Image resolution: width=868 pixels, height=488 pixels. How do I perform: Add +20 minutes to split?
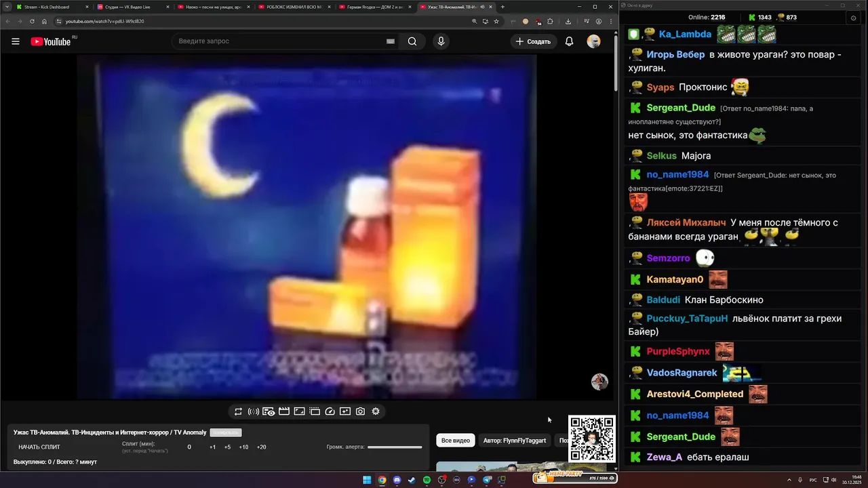click(261, 447)
